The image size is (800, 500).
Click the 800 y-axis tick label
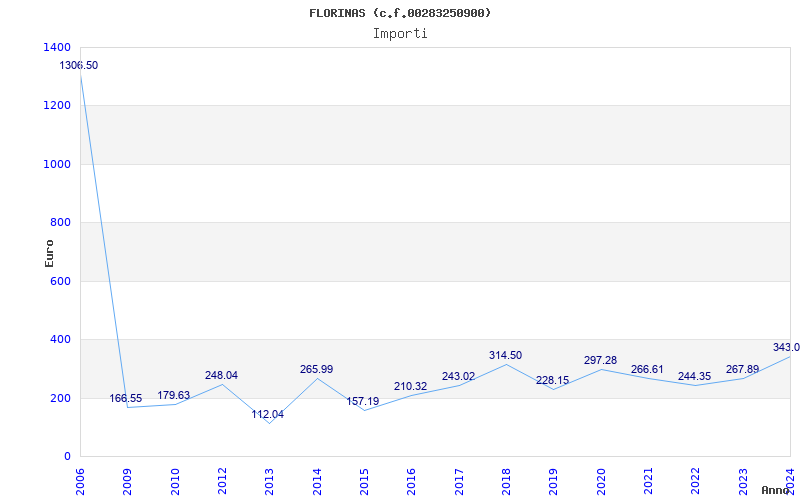(61, 222)
